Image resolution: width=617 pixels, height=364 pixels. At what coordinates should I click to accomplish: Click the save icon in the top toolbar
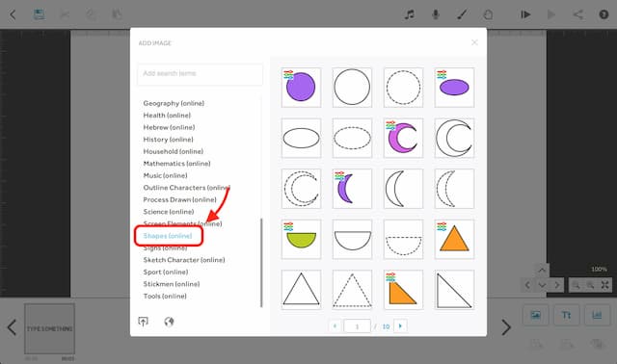click(39, 14)
